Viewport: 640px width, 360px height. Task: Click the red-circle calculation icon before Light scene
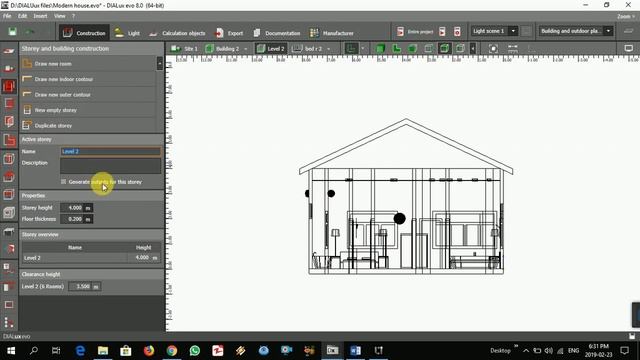(457, 31)
